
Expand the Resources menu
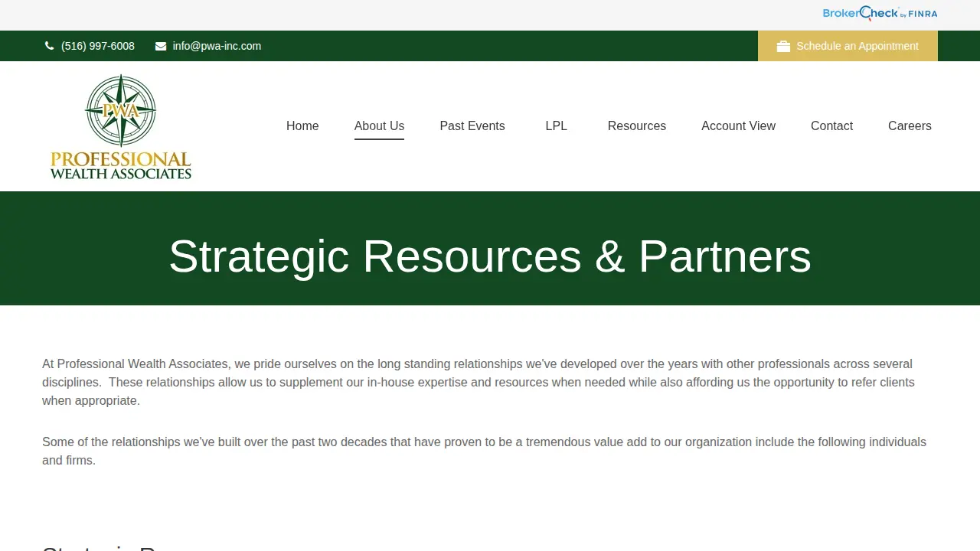point(637,126)
